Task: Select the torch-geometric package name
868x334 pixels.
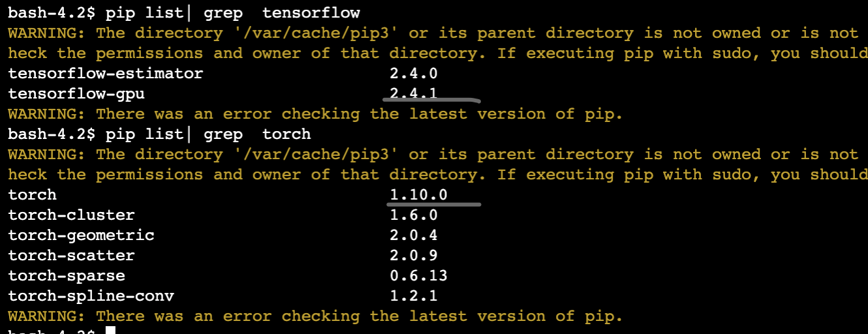Action: [x=81, y=235]
